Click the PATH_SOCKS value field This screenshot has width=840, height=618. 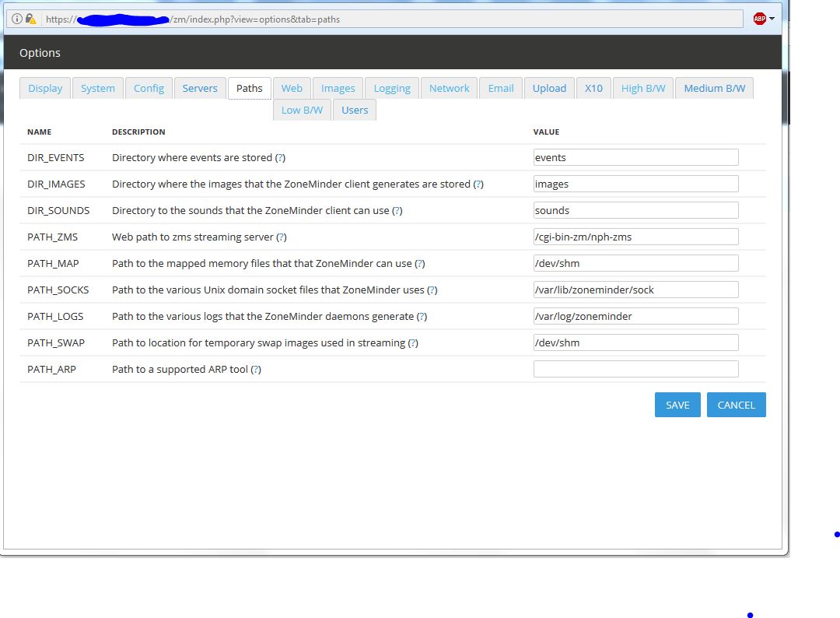tap(636, 290)
